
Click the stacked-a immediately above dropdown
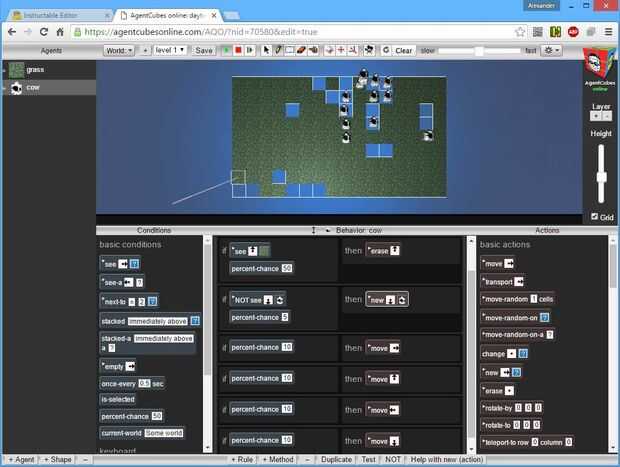click(164, 338)
